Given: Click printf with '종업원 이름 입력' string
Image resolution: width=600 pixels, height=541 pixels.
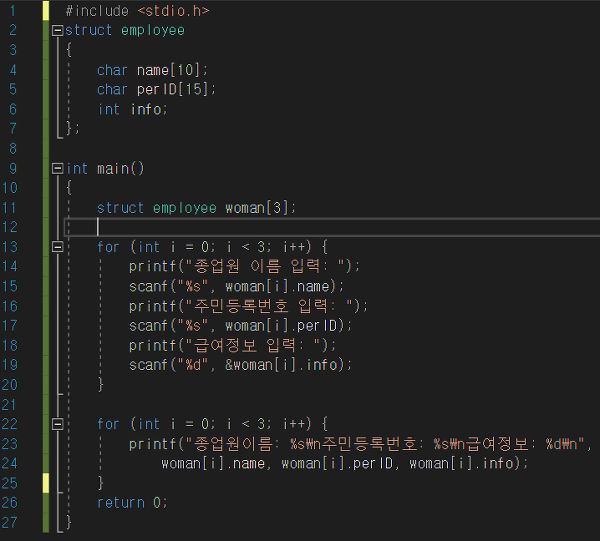Looking at the screenshot, I should click(244, 266).
